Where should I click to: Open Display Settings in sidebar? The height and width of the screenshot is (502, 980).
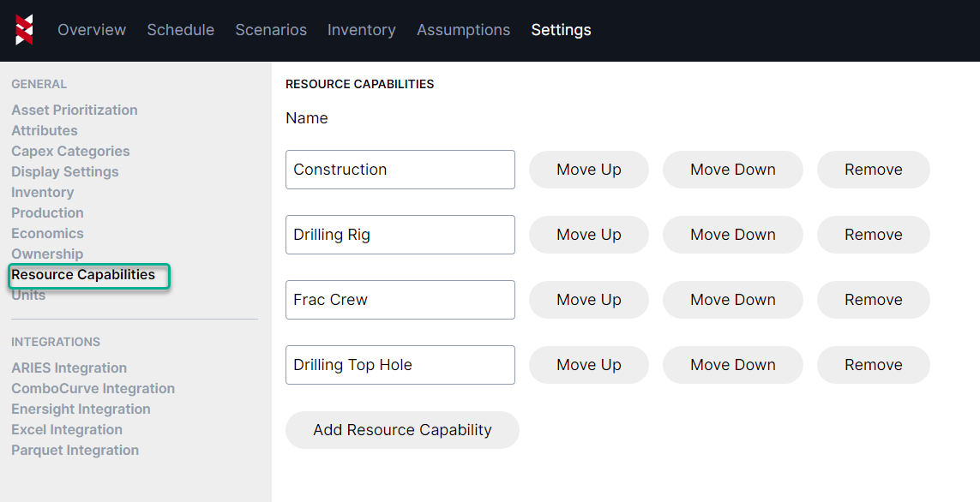[x=65, y=171]
